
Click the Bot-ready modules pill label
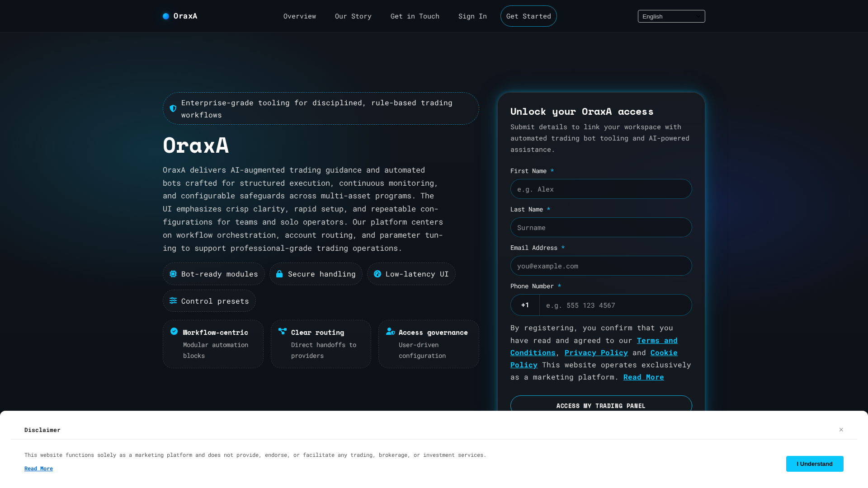click(220, 274)
